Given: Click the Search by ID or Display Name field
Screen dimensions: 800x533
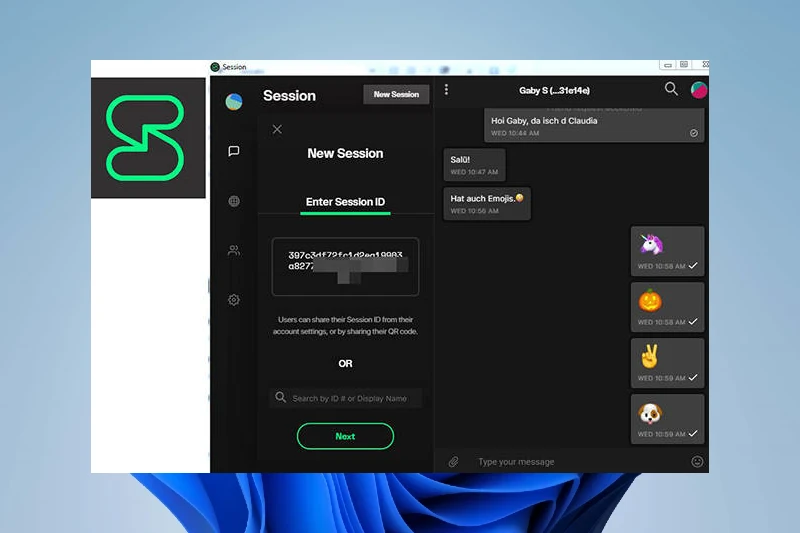Looking at the screenshot, I should click(x=345, y=398).
